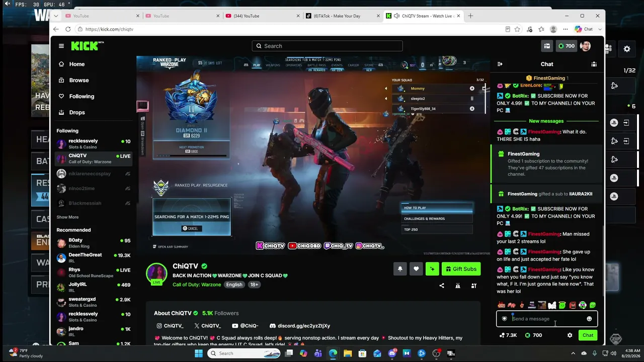Click the Kick search box
This screenshot has width=644, height=362.
pos(327,46)
